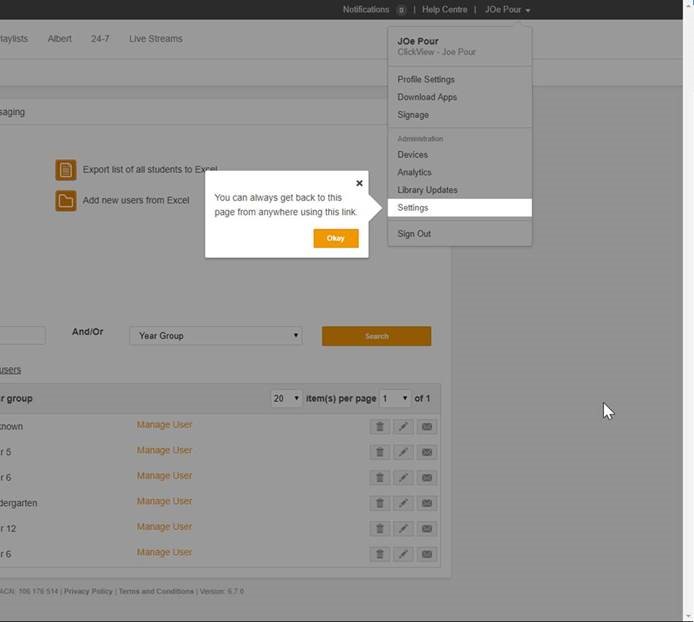
Task: Click the Export list to Excel icon
Action: coord(66,170)
